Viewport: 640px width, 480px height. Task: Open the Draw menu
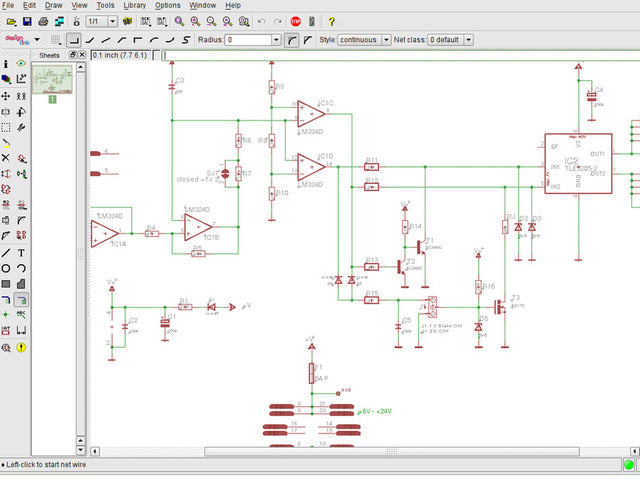click(54, 5)
